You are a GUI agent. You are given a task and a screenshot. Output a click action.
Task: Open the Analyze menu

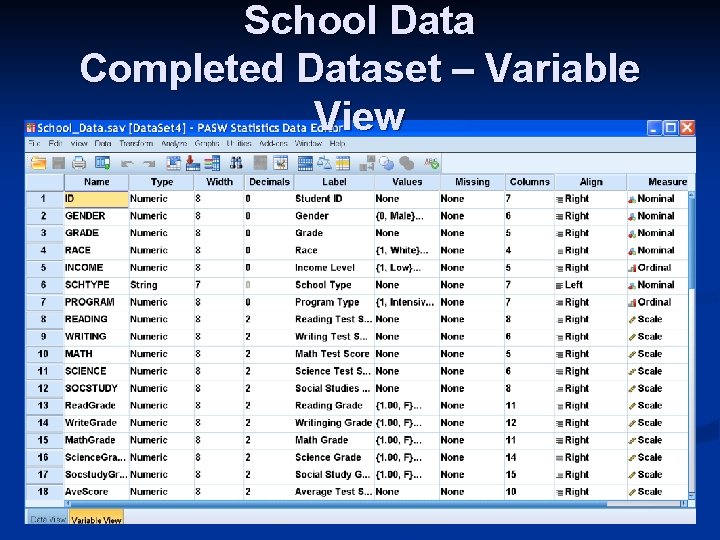174,143
